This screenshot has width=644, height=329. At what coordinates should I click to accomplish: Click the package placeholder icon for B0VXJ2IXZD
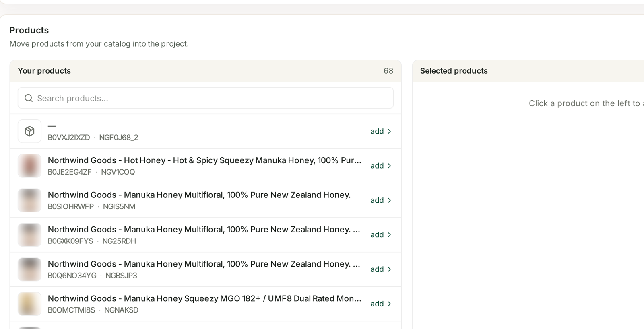pos(29,131)
